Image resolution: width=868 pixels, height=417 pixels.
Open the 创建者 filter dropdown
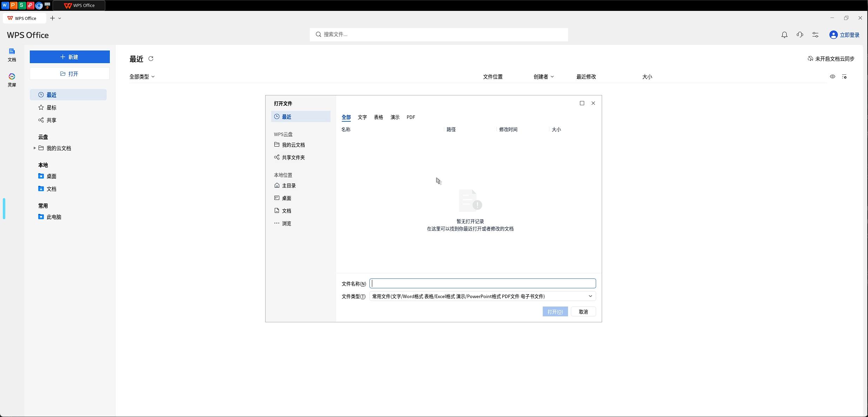[x=543, y=76]
